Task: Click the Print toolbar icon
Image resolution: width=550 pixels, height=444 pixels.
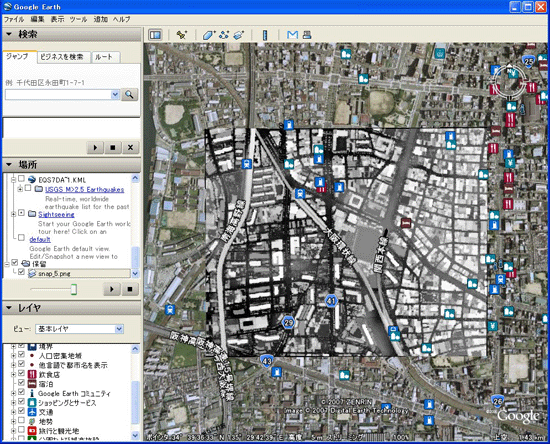Action: (x=307, y=35)
